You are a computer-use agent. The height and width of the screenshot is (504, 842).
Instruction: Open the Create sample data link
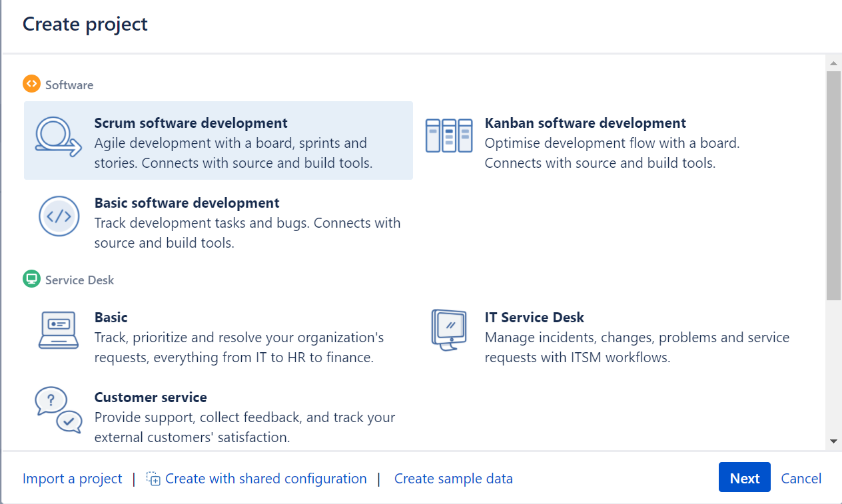pyautogui.click(x=454, y=479)
